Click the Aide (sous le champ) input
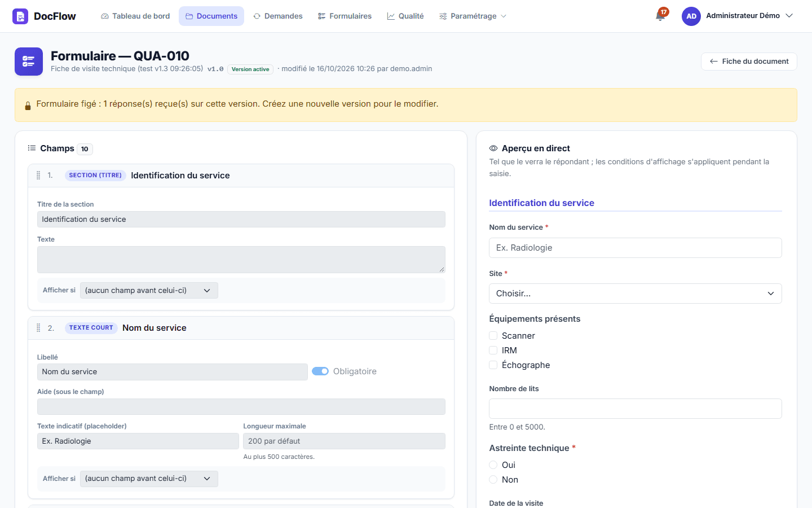The image size is (812, 508). tap(241, 407)
